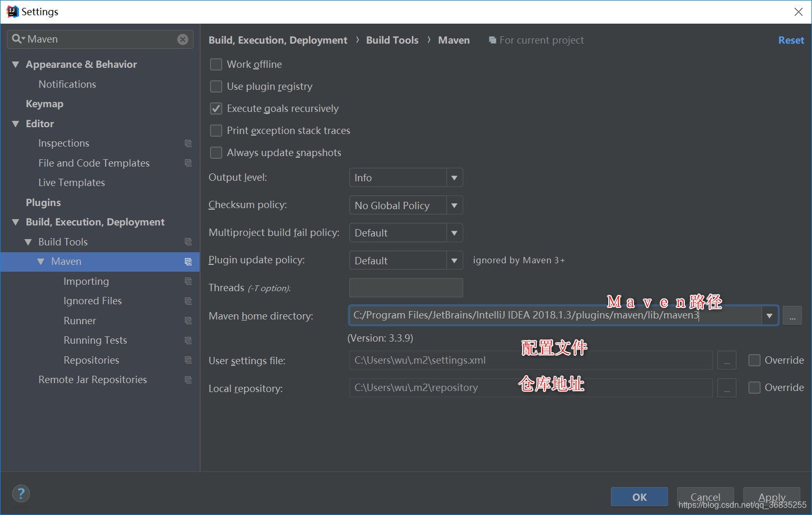Click the Reset link
This screenshot has height=515, width=812.
coord(791,40)
